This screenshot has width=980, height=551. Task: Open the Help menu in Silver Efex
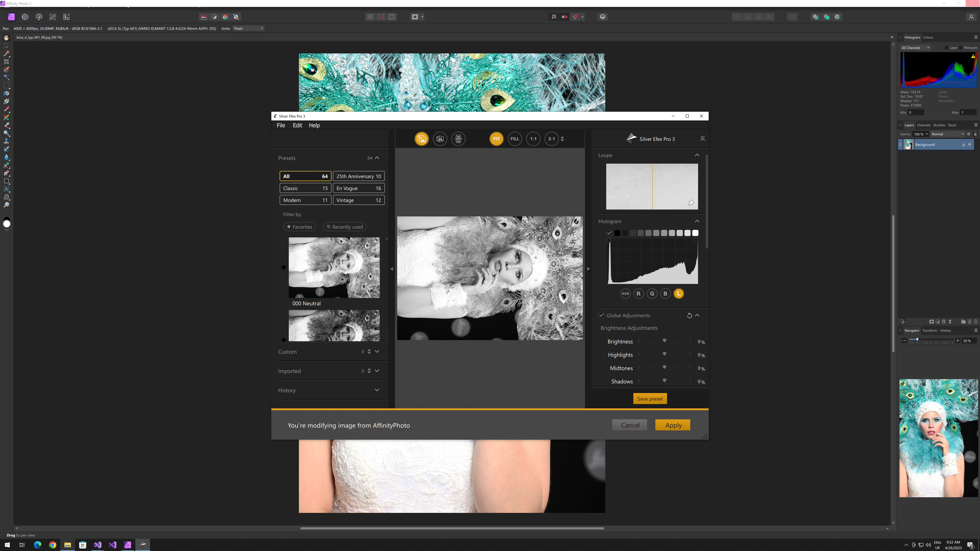pyautogui.click(x=314, y=126)
